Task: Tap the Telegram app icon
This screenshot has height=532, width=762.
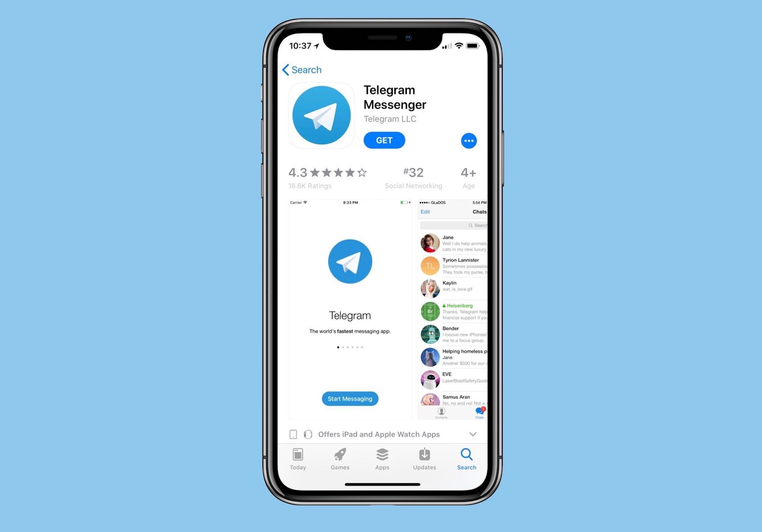Action: point(322,115)
